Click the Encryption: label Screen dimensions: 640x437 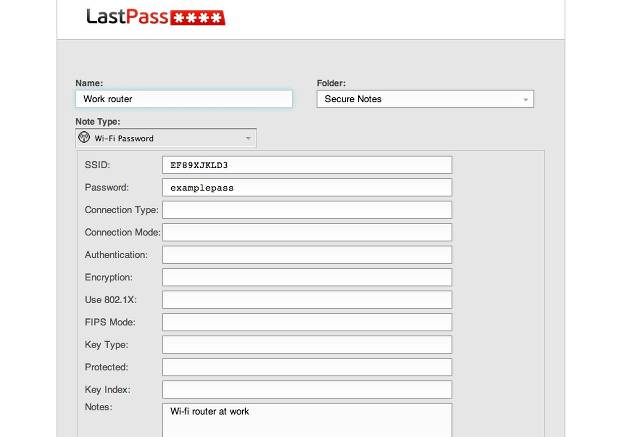(x=108, y=277)
